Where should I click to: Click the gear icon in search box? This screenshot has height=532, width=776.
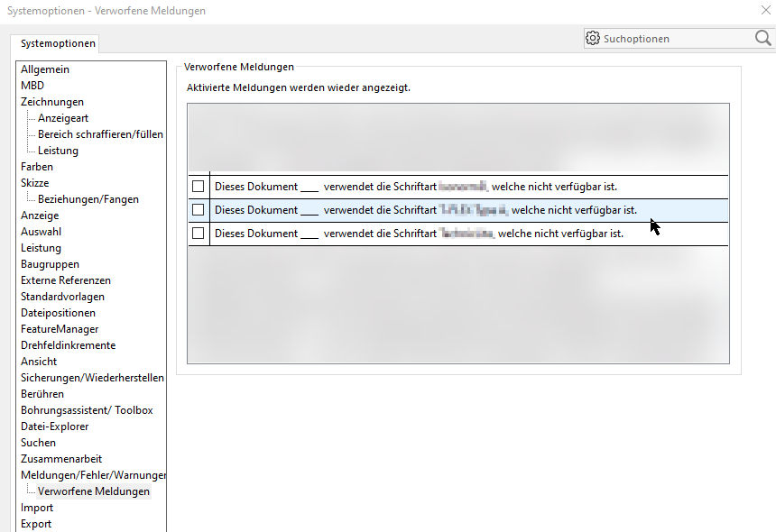coord(593,39)
